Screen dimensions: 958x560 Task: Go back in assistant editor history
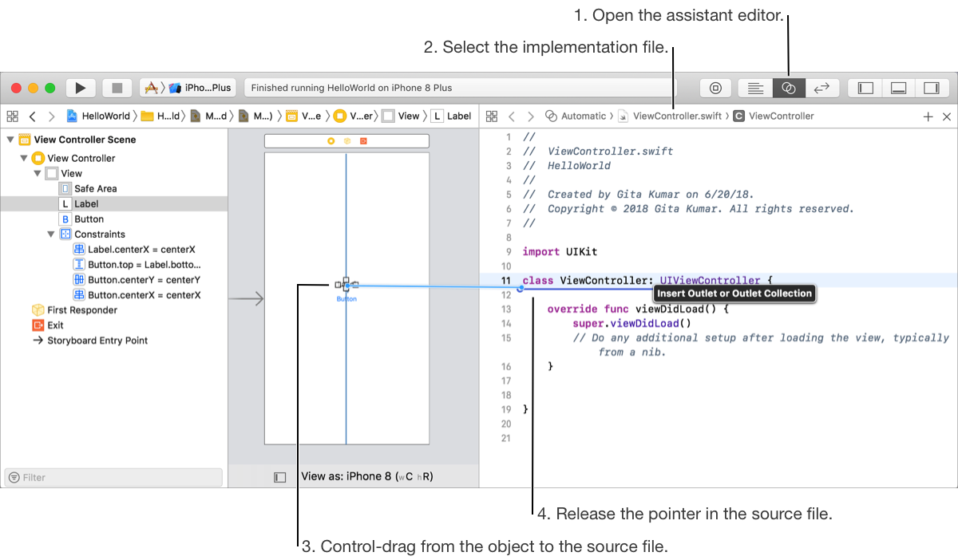coord(511,116)
